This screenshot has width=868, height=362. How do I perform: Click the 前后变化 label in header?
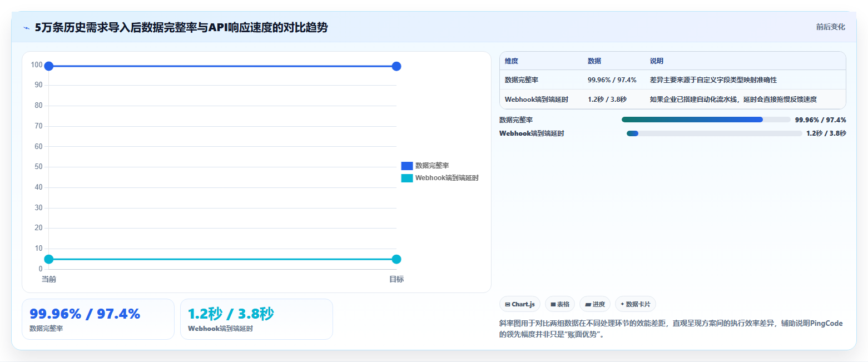831,27
